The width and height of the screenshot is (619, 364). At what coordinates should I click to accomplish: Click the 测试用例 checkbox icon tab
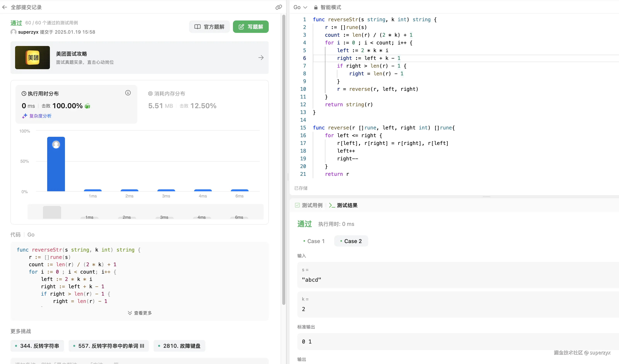click(297, 205)
